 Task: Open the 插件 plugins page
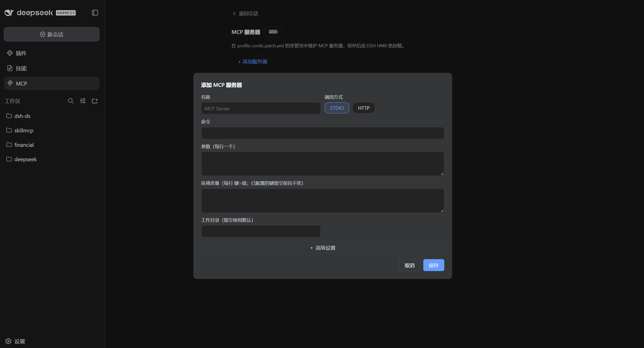point(52,53)
